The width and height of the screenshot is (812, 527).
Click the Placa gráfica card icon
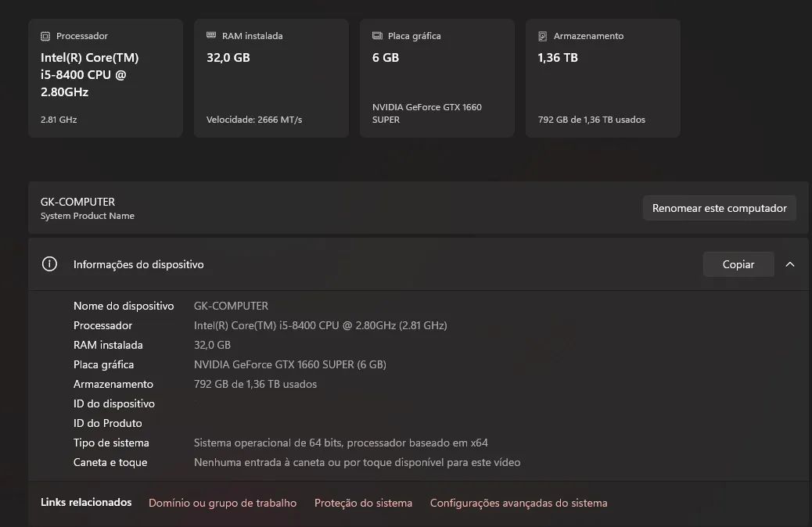point(377,36)
